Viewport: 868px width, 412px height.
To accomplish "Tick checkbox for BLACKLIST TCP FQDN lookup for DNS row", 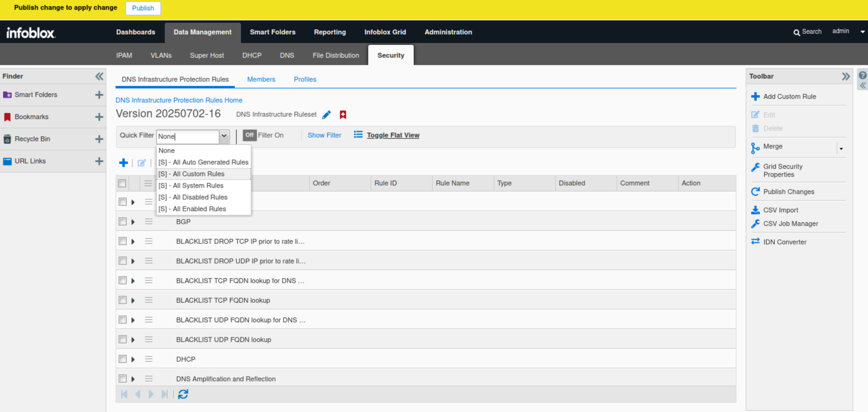I will pos(122,280).
